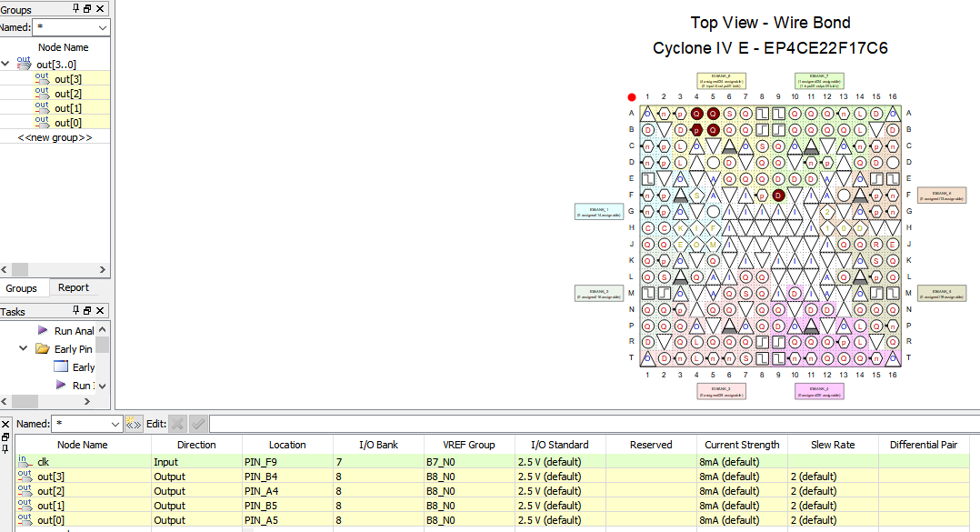Click the B7_N0 VREF group cell
The height and width of the screenshot is (532, 980).
[x=469, y=462]
